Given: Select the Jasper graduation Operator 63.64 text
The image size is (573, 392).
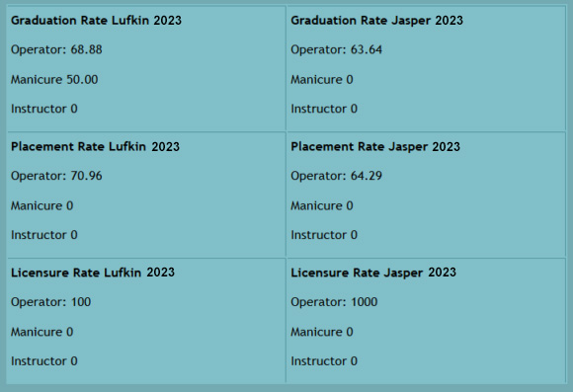Looking at the screenshot, I should tap(337, 49).
